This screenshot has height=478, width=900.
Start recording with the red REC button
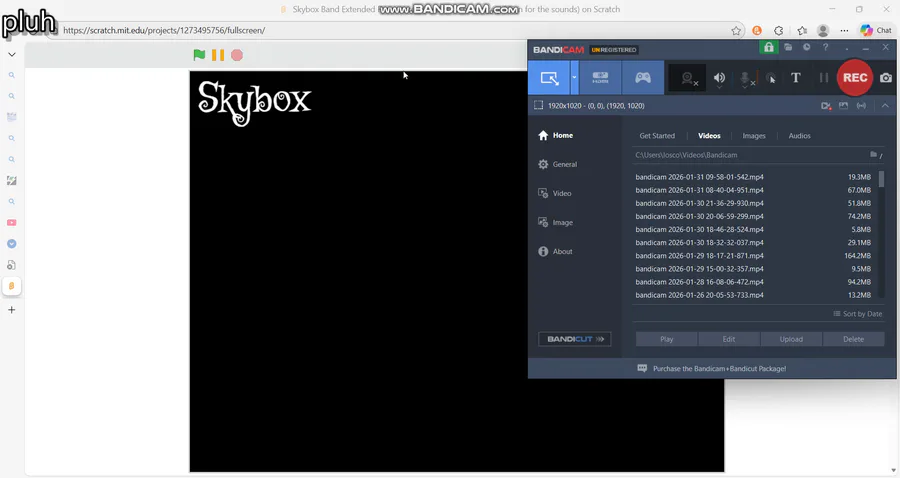(855, 77)
